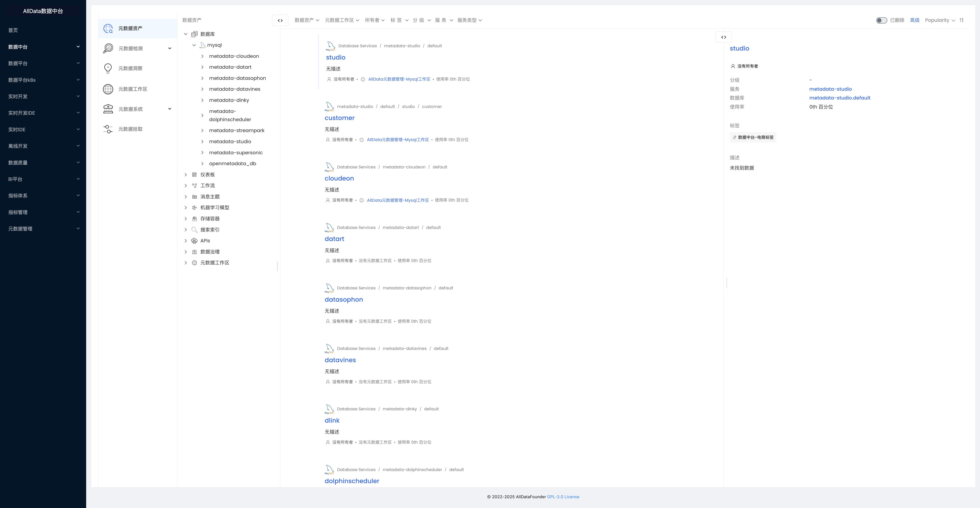Viewport: 980px width, 508px height.
Task: Open the dolphinscheduler result title link
Action: (352, 481)
